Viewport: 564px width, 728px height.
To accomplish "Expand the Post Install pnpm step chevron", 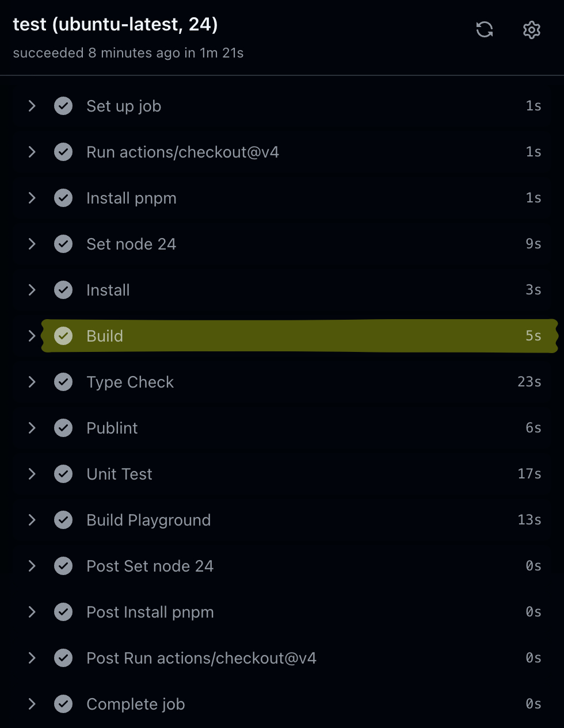I will (32, 612).
